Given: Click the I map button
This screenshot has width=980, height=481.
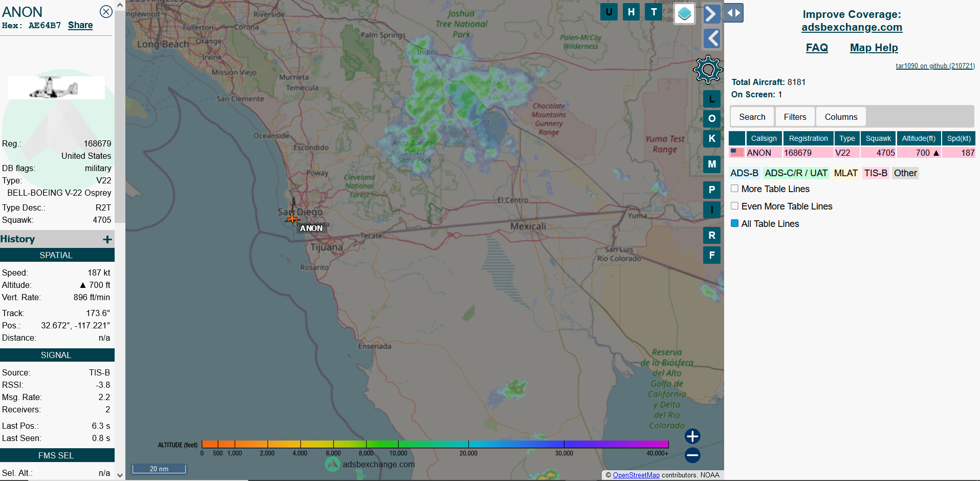Looking at the screenshot, I should [712, 210].
